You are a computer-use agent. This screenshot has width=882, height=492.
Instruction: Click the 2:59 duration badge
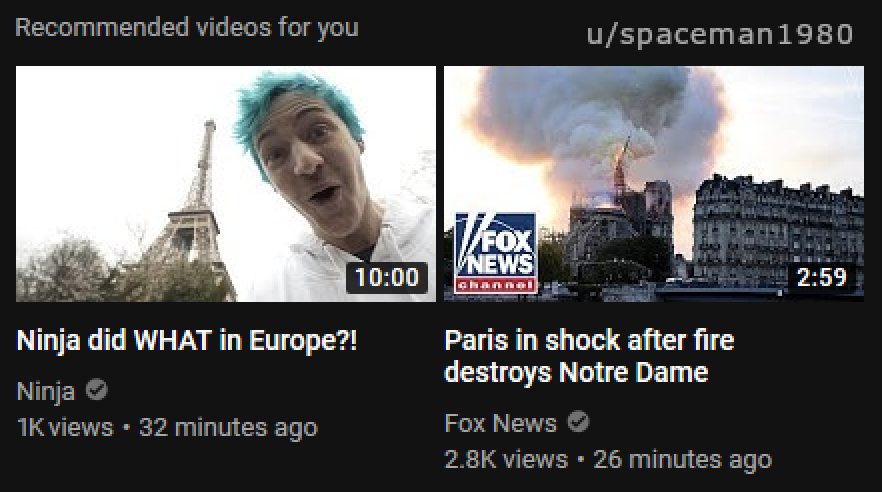[822, 277]
